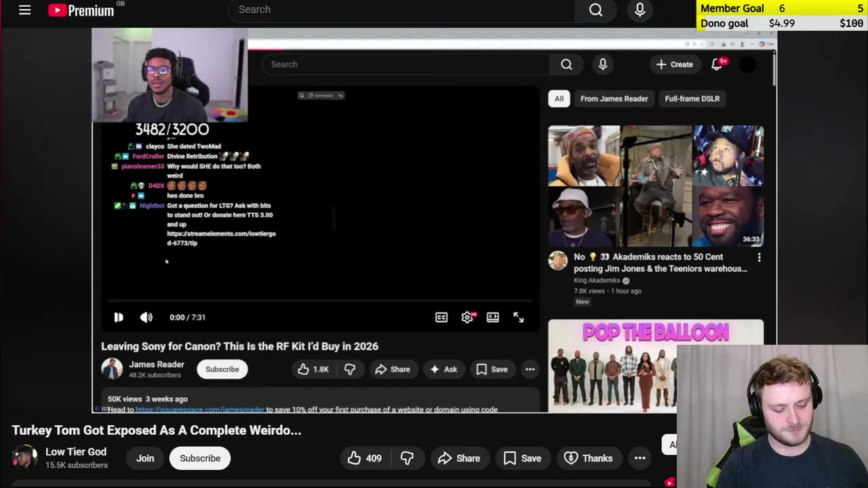Mute the inner video volume icon
868x488 pixels.
click(146, 317)
